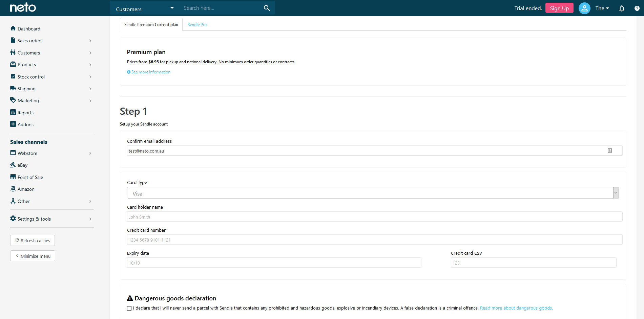Expand the Other channels chevron

pyautogui.click(x=90, y=201)
